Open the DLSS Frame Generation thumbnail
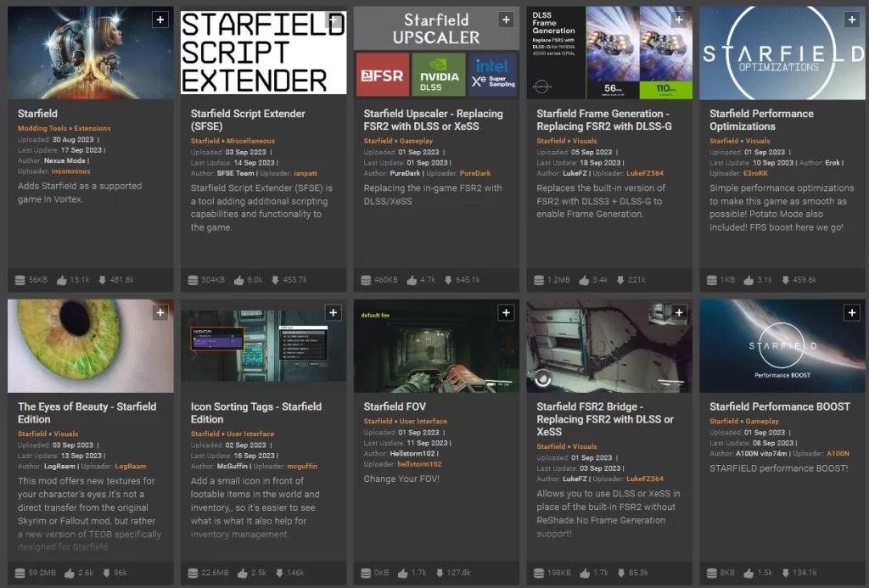 click(x=609, y=53)
